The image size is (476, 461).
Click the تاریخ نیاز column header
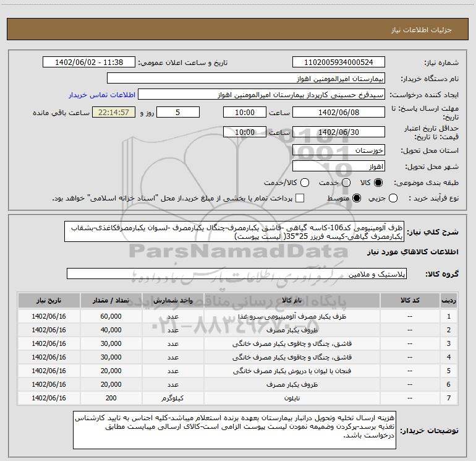tap(49, 300)
